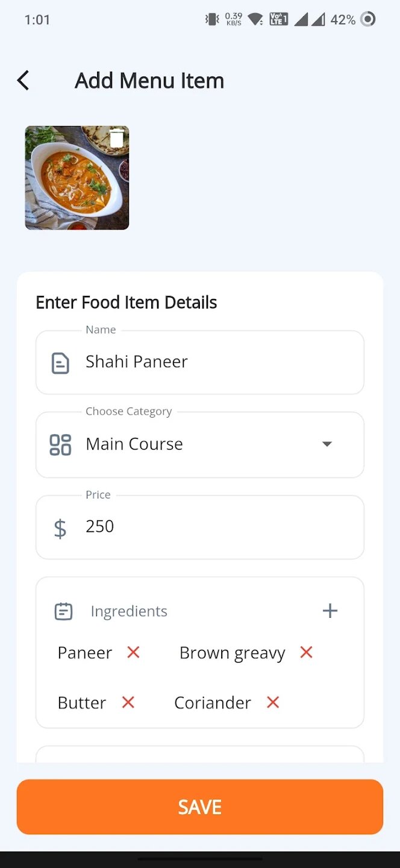This screenshot has height=868, width=400.
Task: Delete the uploaded food photo
Action: (116, 139)
